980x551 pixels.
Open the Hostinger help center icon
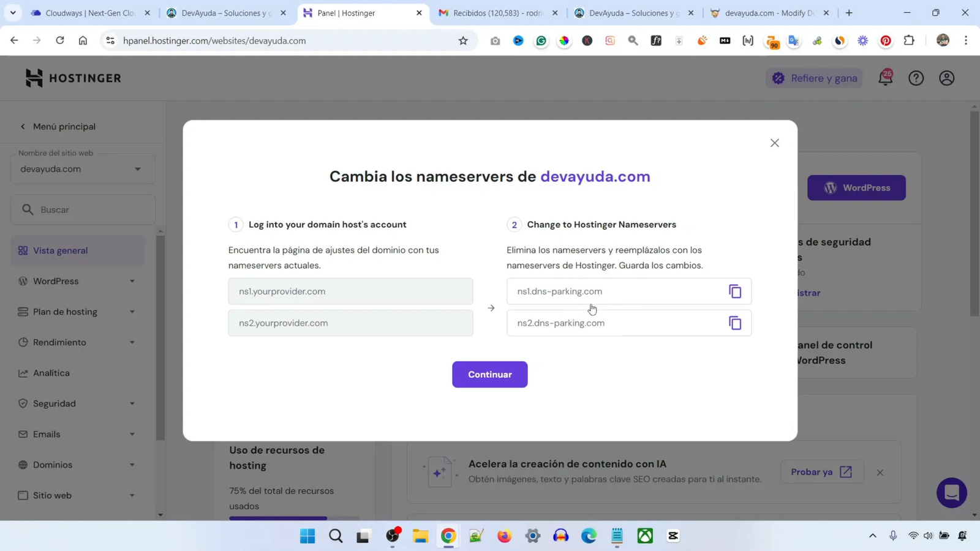[x=916, y=78]
